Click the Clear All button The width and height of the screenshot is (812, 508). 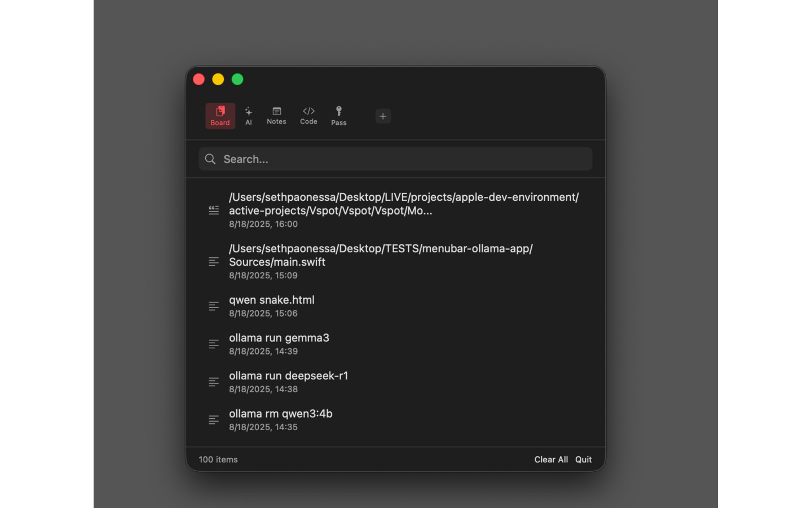tap(551, 459)
